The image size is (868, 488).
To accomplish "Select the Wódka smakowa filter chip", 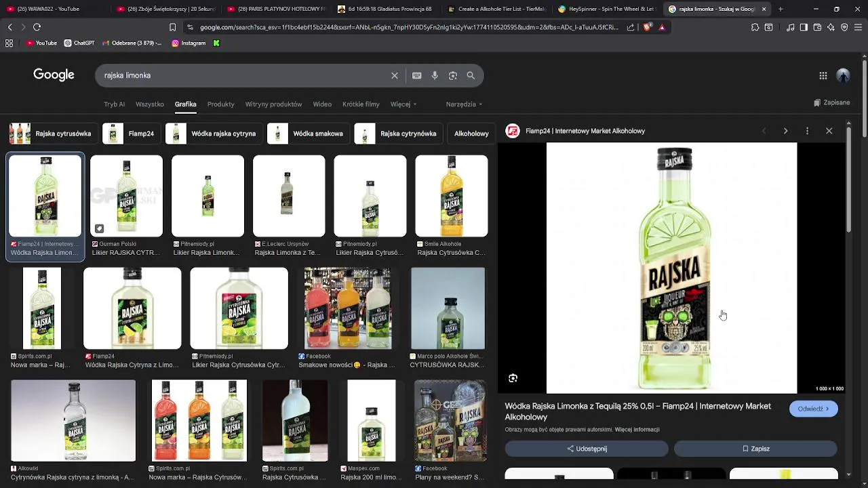I will tap(307, 134).
